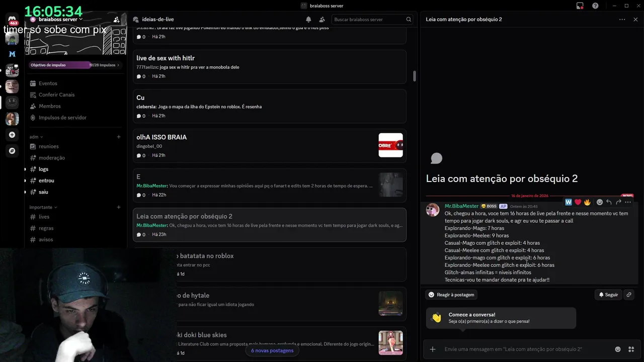The width and height of the screenshot is (644, 362).
Task: Add a server with plus icon
Action: click(12, 135)
